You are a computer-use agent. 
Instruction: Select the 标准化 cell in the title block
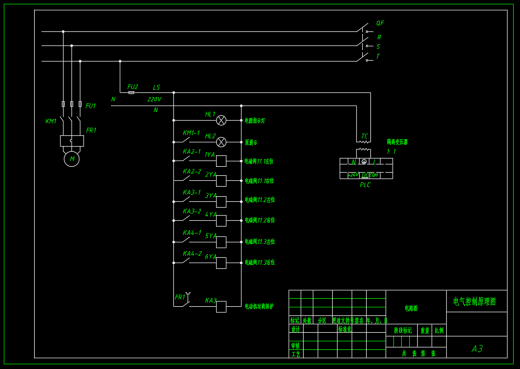pos(345,329)
